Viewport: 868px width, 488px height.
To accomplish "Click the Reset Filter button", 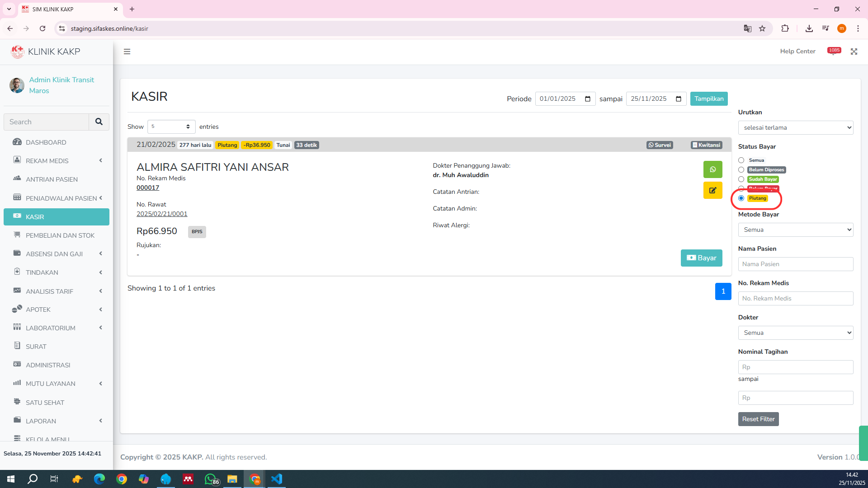I will pos(758,419).
